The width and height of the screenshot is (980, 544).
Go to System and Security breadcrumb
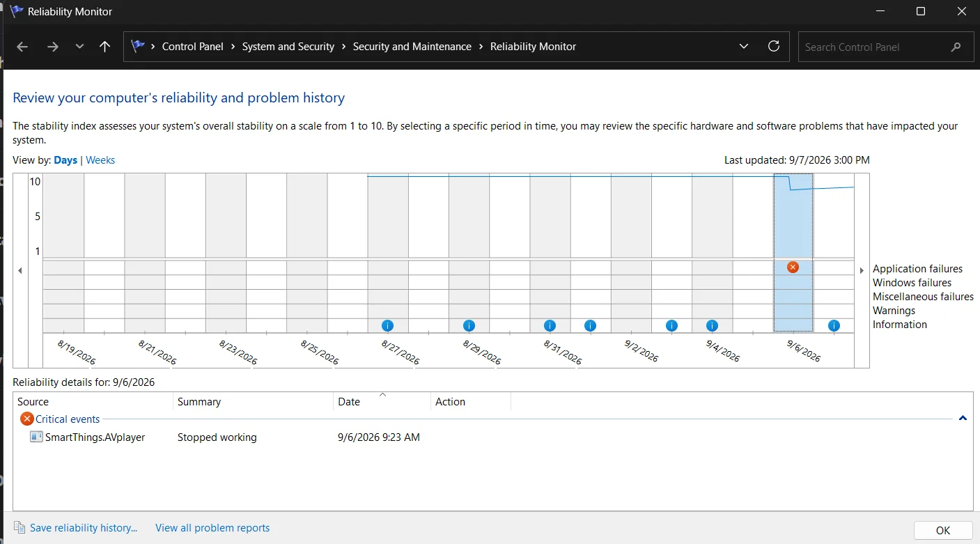click(x=288, y=47)
